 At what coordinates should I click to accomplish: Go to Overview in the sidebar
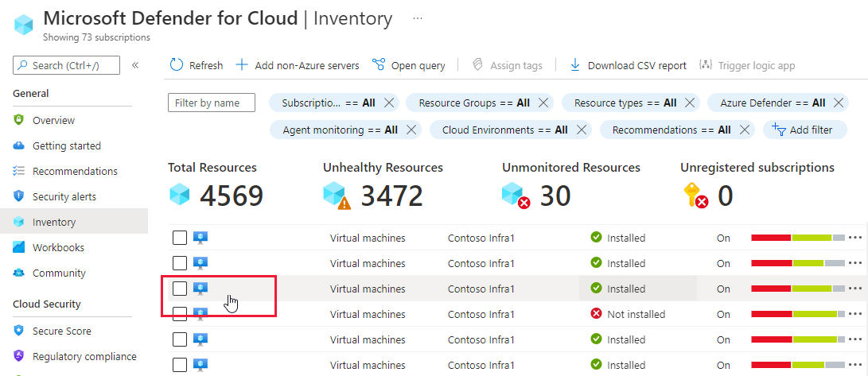[53, 120]
